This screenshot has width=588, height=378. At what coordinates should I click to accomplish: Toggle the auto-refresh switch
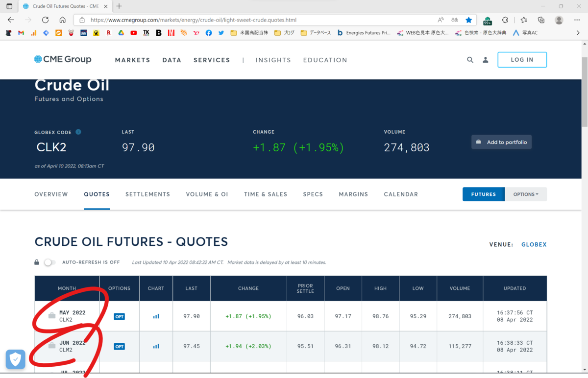click(x=49, y=262)
